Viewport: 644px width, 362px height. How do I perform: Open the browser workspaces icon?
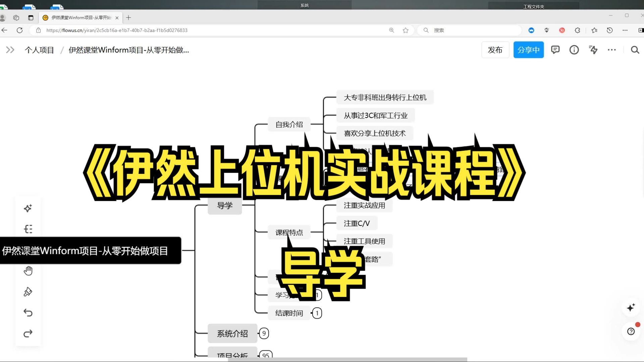[16, 18]
